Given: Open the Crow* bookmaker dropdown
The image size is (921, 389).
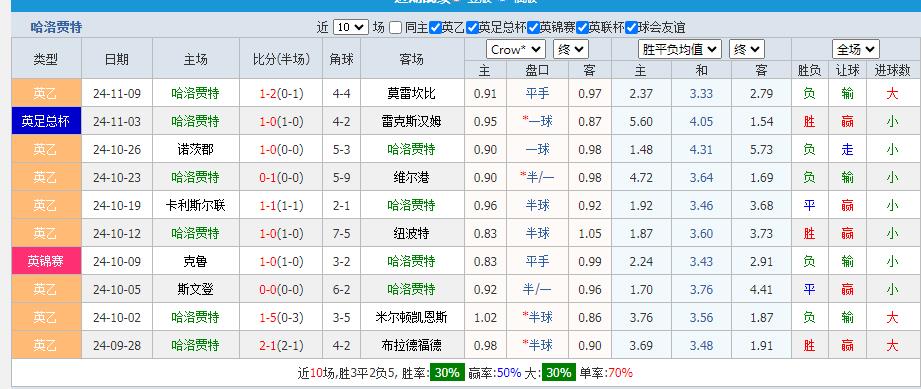Looking at the screenshot, I should (516, 49).
